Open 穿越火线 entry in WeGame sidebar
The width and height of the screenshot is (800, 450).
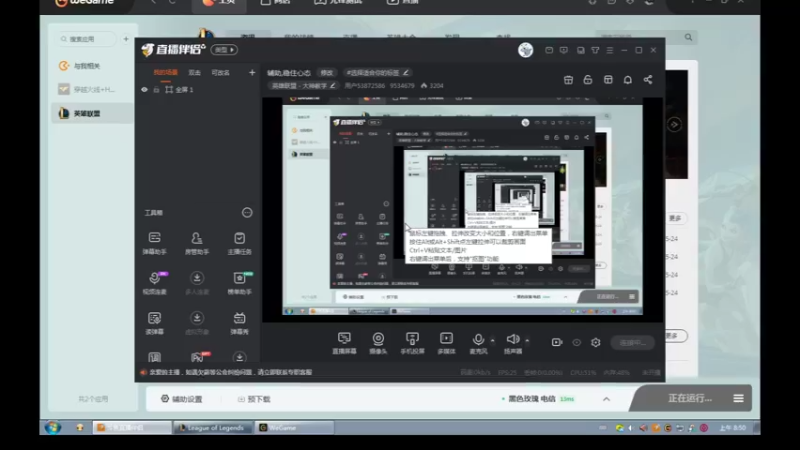(x=93, y=89)
